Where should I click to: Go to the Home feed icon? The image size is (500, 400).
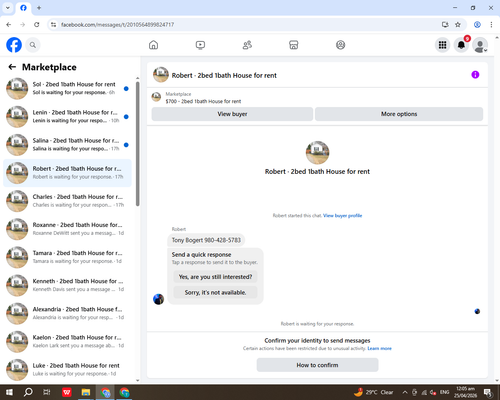pyautogui.click(x=153, y=45)
